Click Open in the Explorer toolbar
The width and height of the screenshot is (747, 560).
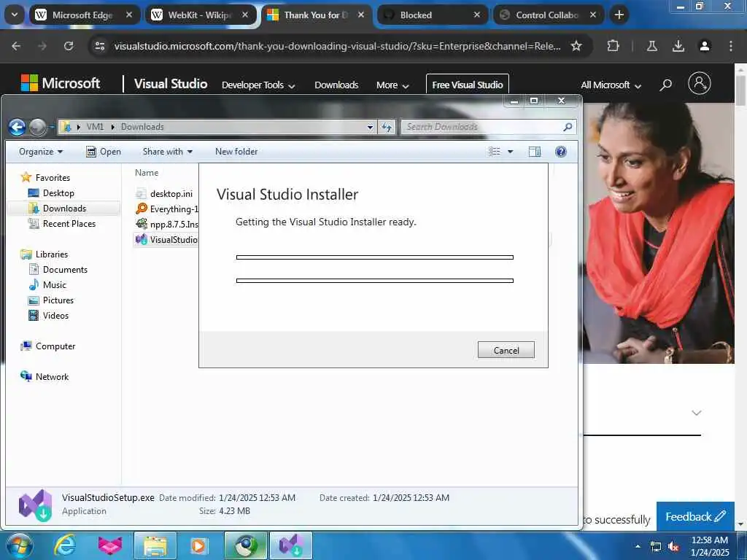tap(104, 152)
